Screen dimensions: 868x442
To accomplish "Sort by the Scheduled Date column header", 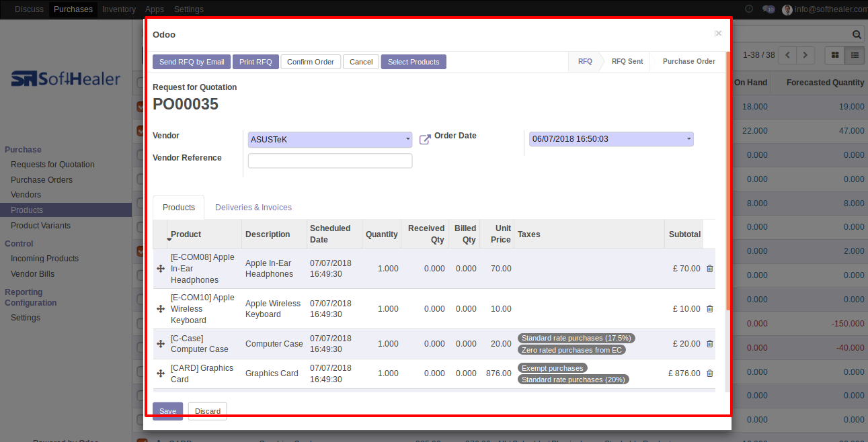I will click(x=334, y=234).
